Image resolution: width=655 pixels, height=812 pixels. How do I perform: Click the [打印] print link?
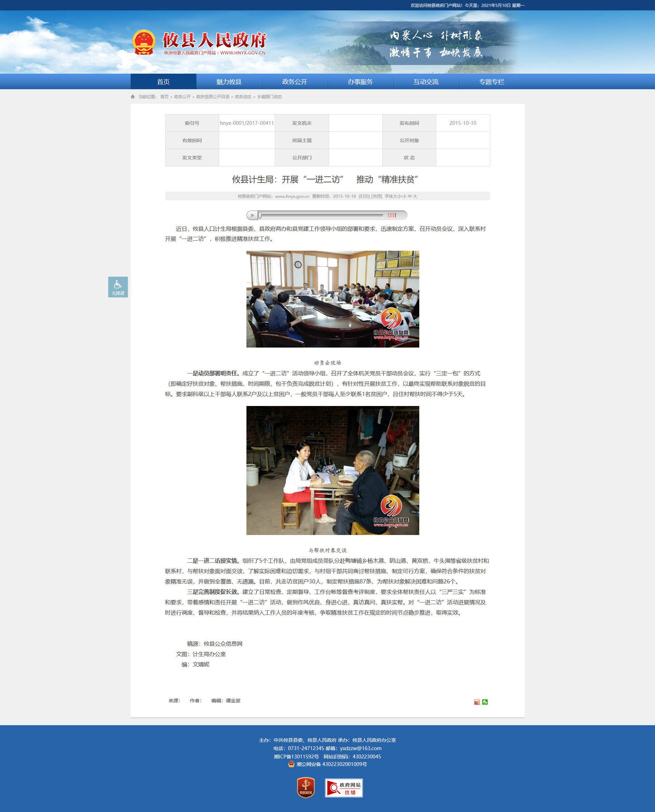coord(364,196)
